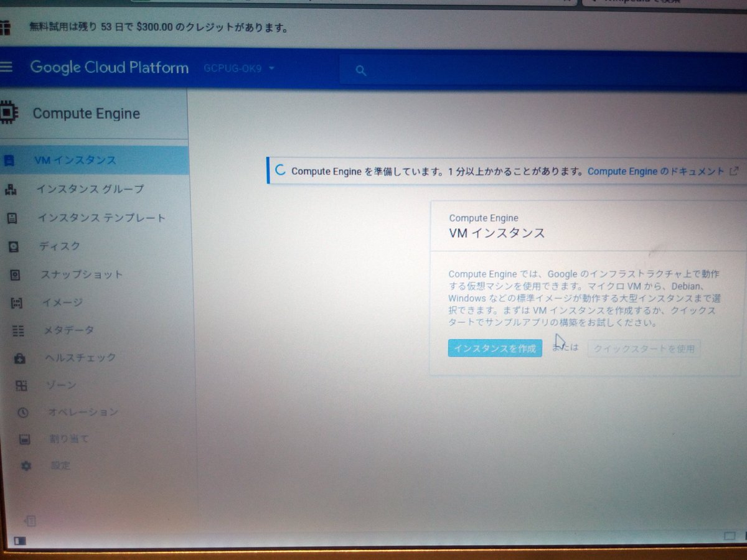Click the taskbar icon at bottom left

pyautogui.click(x=19, y=541)
